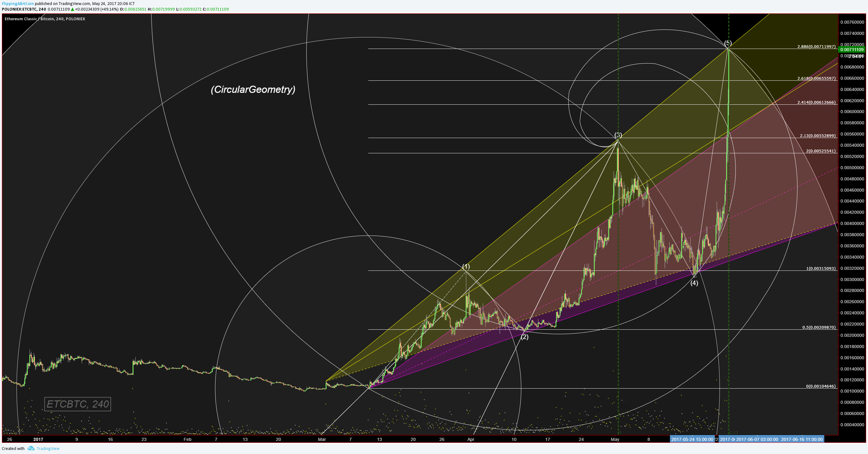Click the open value 0.00615651 in header
Viewport: 868px width, 454px height.
tap(135, 9)
